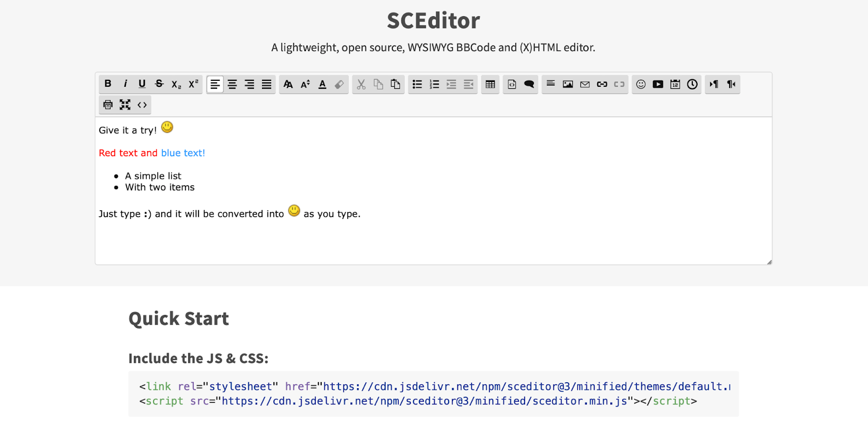Insert an image
Screen dimensions: 868x425
click(x=567, y=84)
